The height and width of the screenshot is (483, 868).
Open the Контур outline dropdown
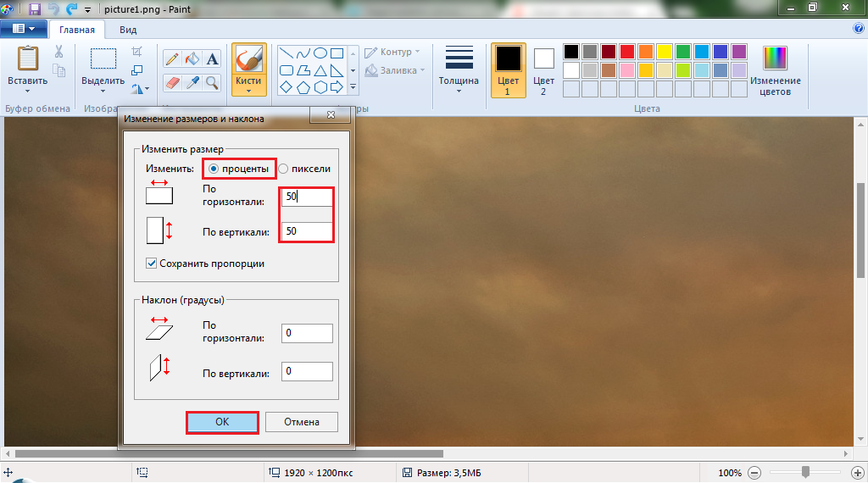pyautogui.click(x=392, y=52)
